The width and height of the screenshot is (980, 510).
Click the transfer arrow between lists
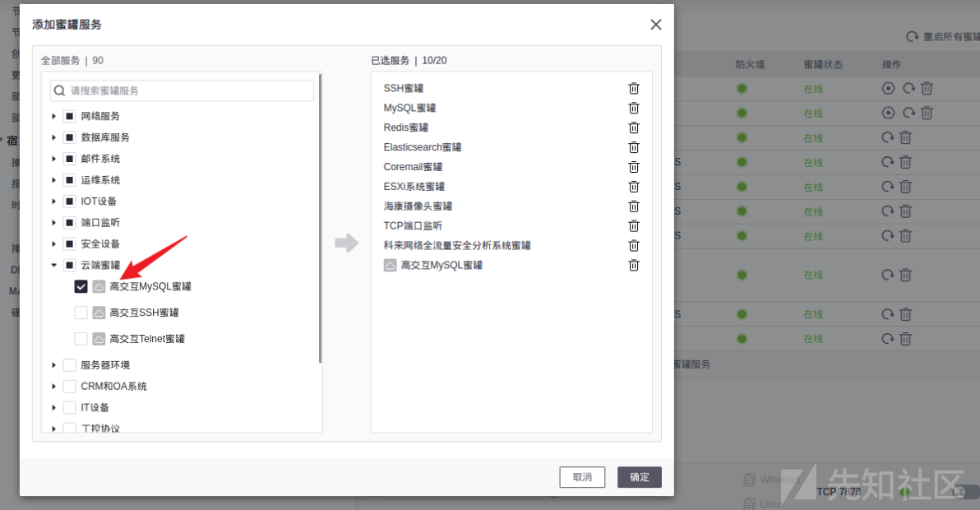[347, 243]
